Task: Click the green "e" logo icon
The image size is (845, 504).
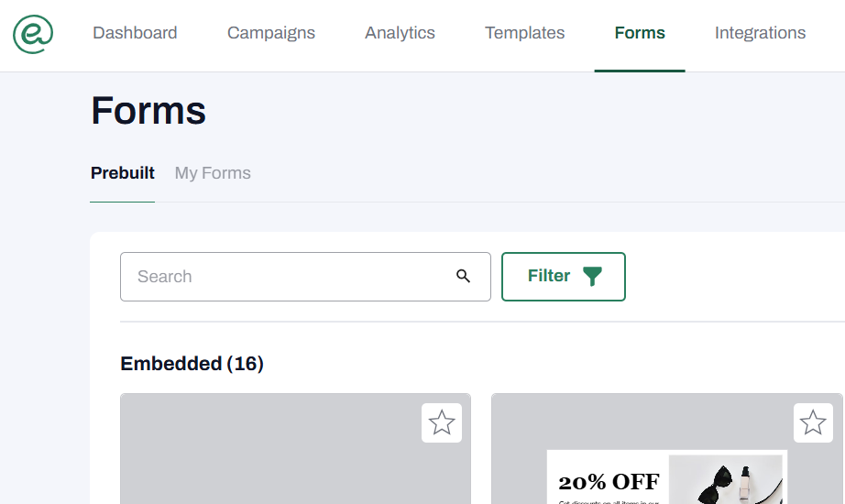Action: [x=33, y=34]
